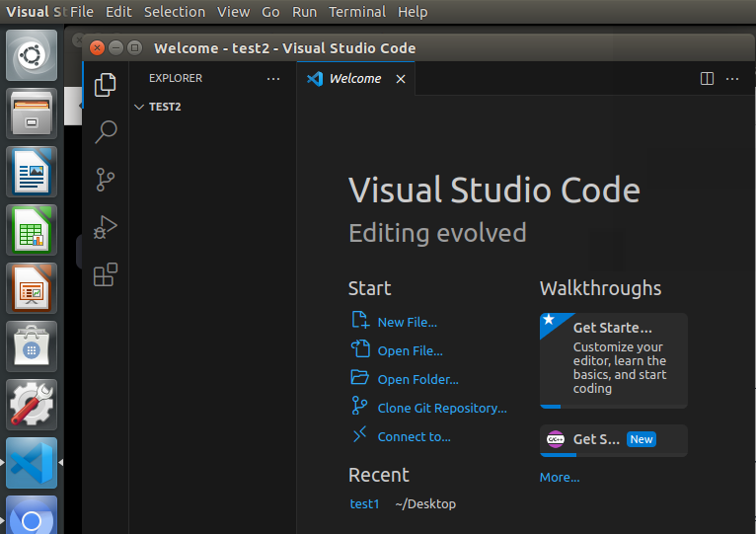Screen dimensions: 756x534
Task: Open the Edit menu
Action: (x=118, y=12)
